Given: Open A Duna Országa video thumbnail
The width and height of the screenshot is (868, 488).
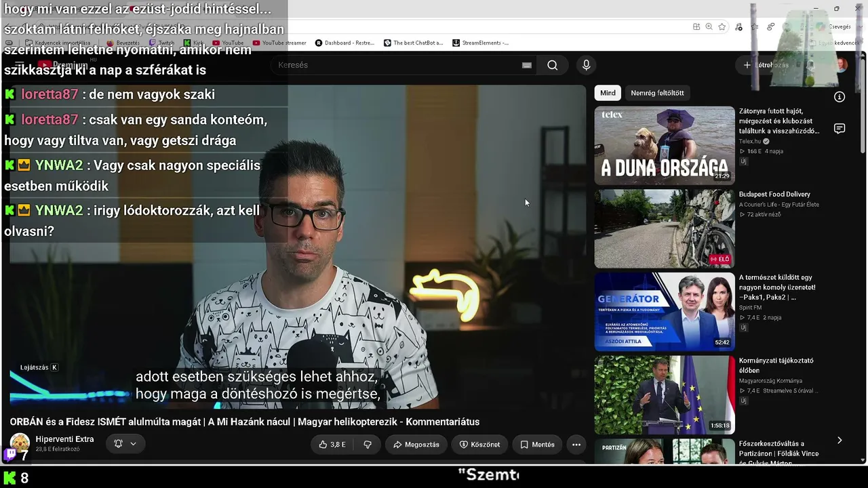Looking at the screenshot, I should click(665, 145).
